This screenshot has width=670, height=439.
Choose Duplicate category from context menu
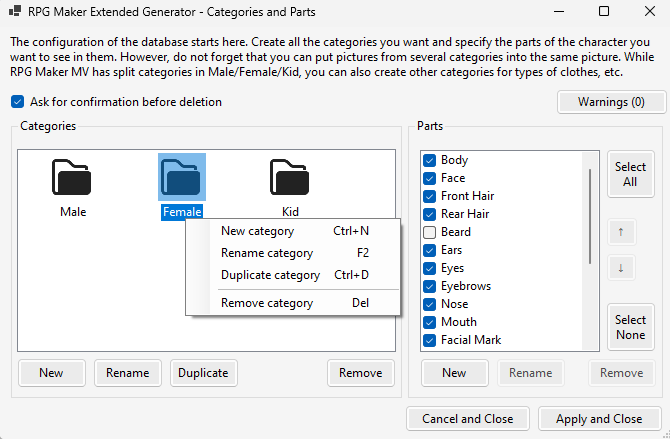[293, 275]
